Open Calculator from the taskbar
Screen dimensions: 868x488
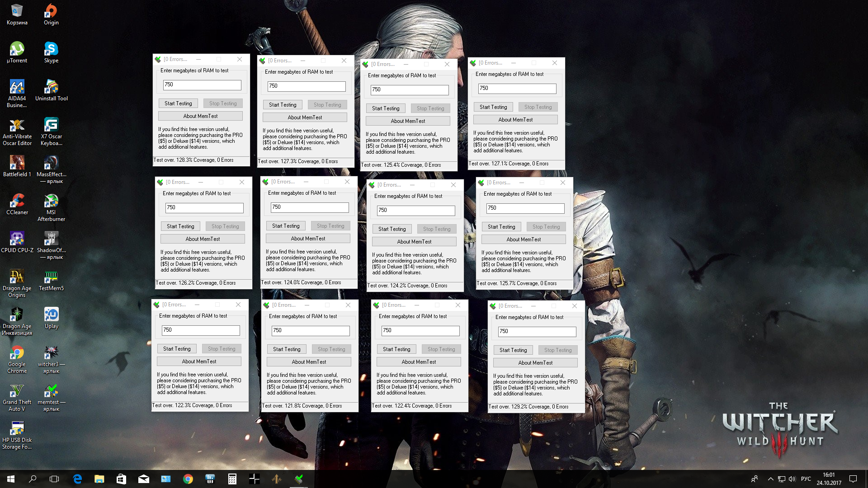tap(232, 479)
